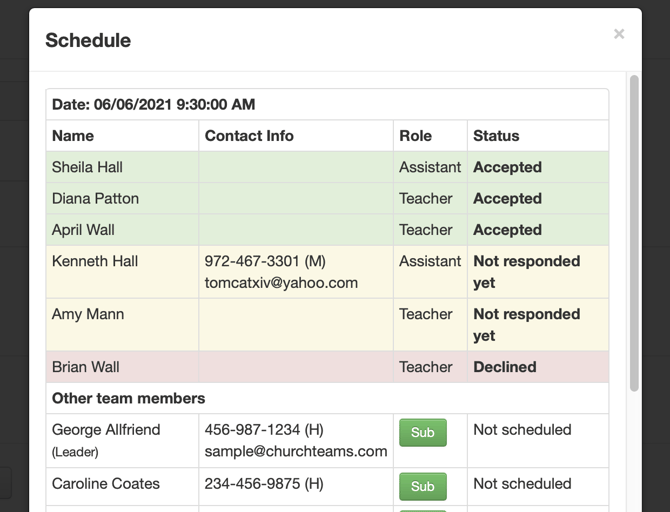
Task: Click the Other team members section heading
Action: [x=129, y=398]
